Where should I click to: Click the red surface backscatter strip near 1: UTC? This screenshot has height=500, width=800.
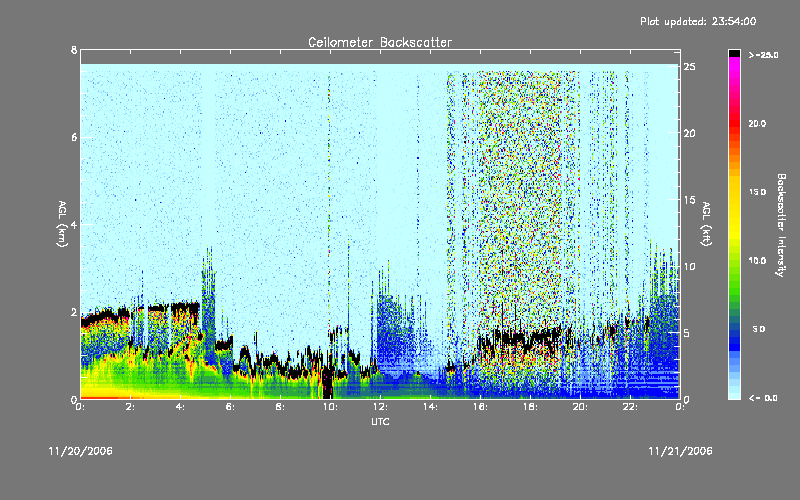105,397
